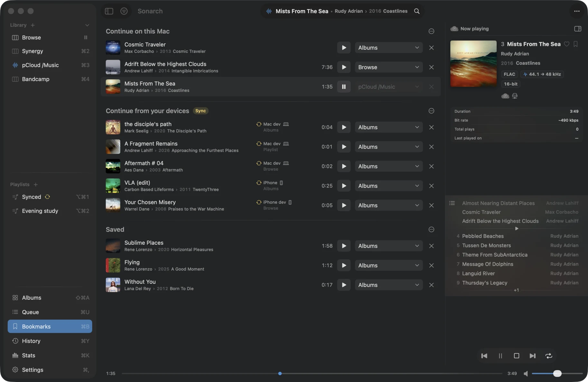Toggle the repeat playback button
Screen dimensions: 588x382
(549, 356)
